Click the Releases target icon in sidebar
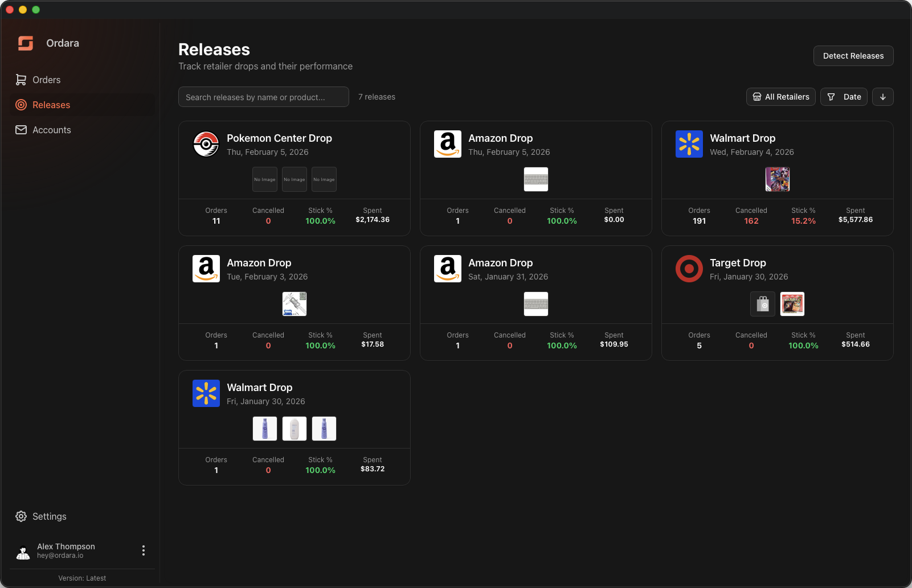Image resolution: width=912 pixels, height=588 pixels. tap(21, 105)
